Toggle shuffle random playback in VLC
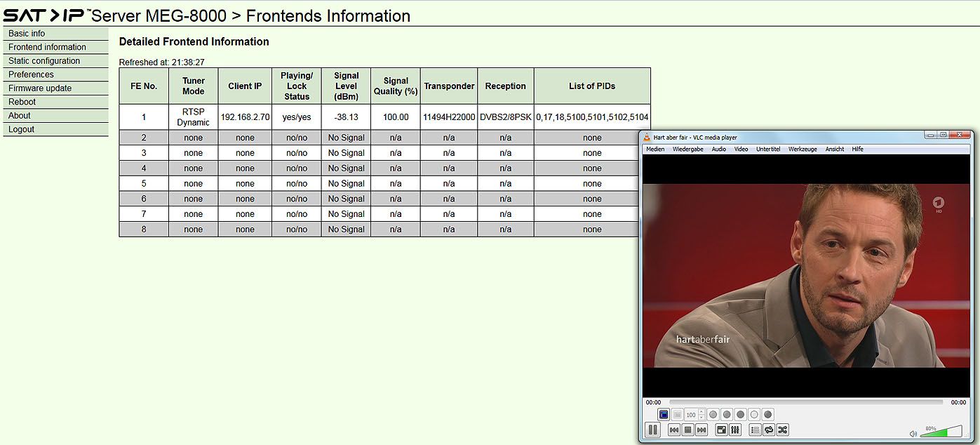Screen dimensions: 980x445 (x=783, y=430)
